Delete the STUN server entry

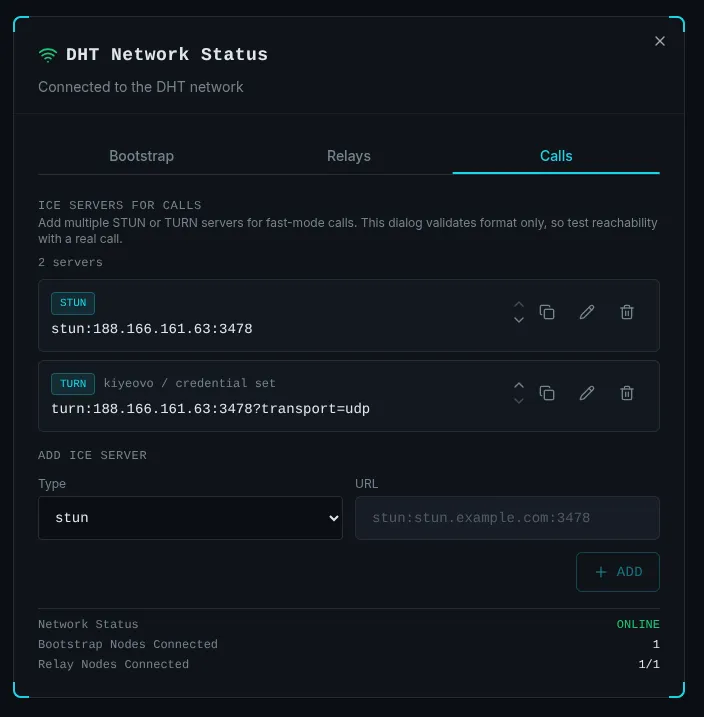click(627, 312)
